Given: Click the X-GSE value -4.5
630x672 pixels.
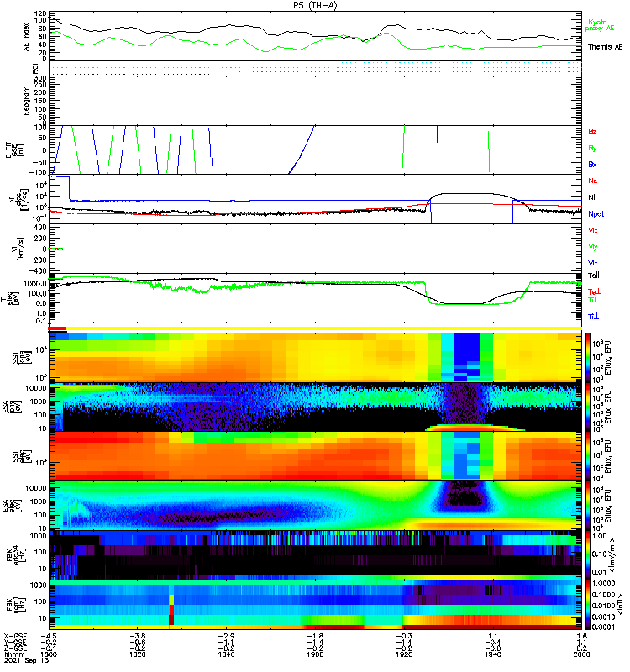Looking at the screenshot, I should (x=49, y=637).
